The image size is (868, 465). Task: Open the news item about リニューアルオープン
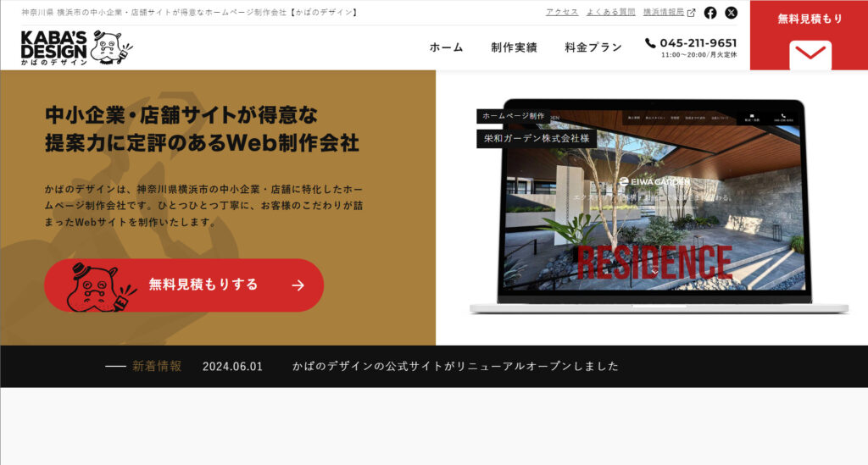(455, 366)
